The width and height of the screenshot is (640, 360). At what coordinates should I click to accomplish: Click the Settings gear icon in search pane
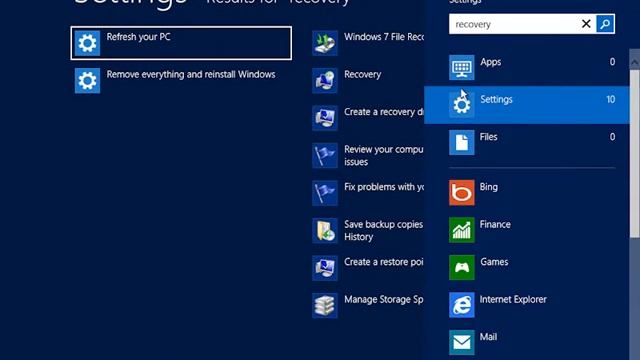coord(462,105)
